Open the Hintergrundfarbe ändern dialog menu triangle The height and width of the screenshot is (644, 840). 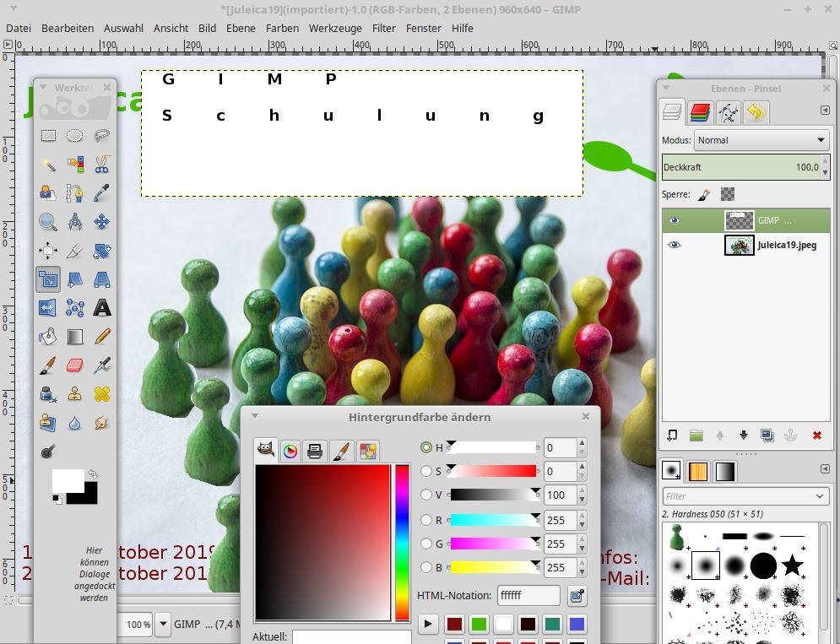[x=255, y=416]
